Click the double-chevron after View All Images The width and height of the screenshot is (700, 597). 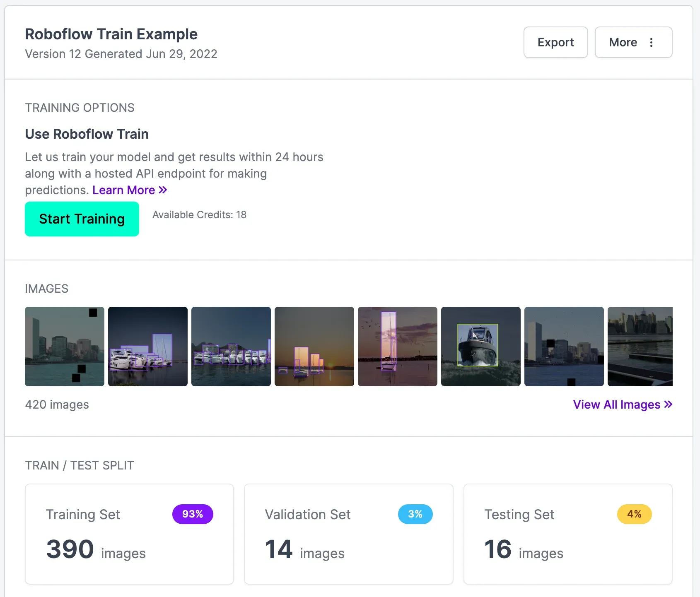pos(668,404)
